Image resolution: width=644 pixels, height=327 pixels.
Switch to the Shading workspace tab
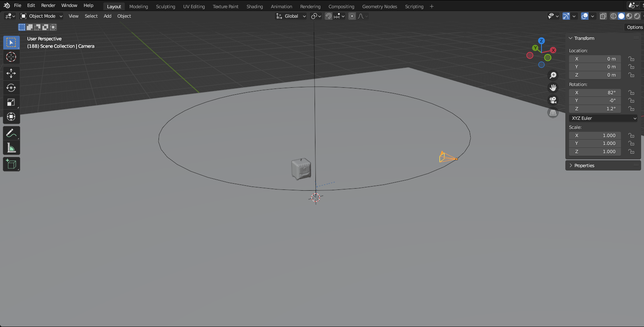[x=254, y=7]
